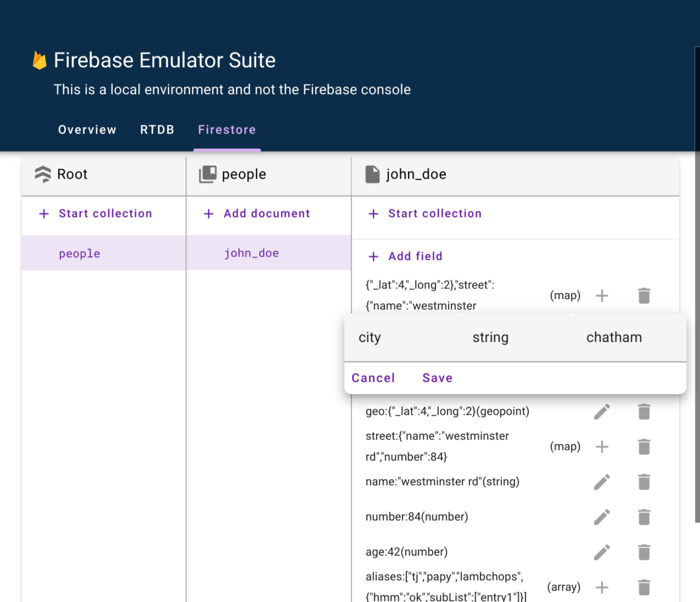Select the Firestore tab
The height and width of the screenshot is (602, 700).
point(227,130)
